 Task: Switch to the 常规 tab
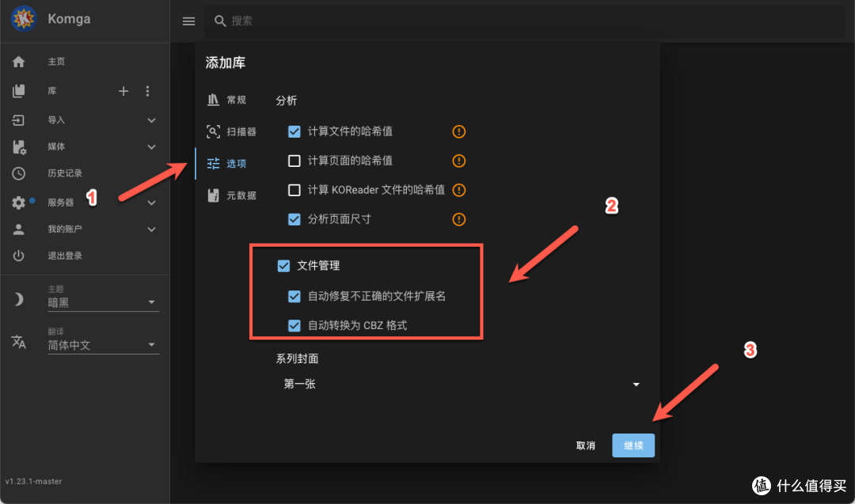[x=227, y=100]
